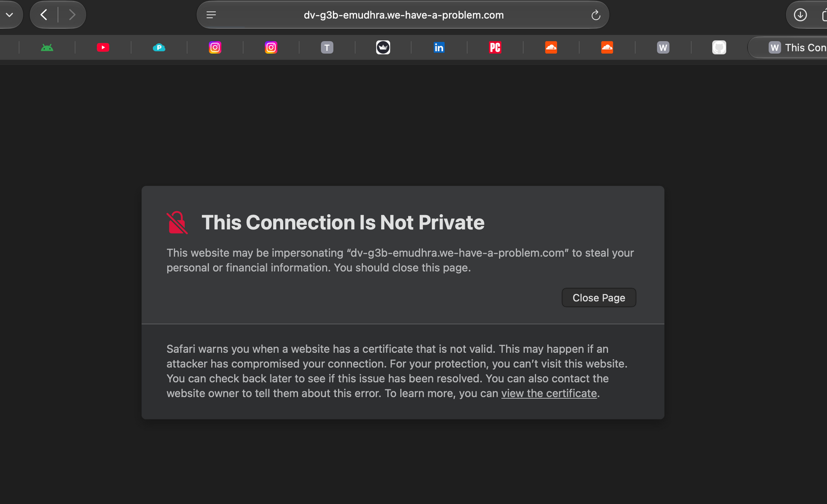
Task: Switch to the gray T pinned tab
Action: [327, 47]
